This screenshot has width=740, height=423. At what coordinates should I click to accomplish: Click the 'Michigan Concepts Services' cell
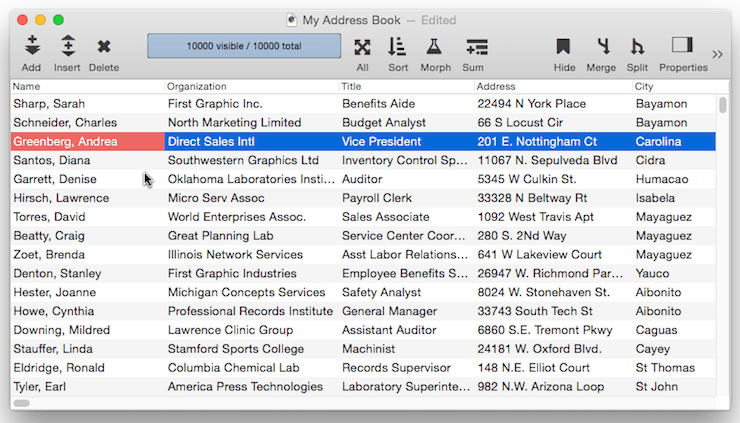(252, 293)
